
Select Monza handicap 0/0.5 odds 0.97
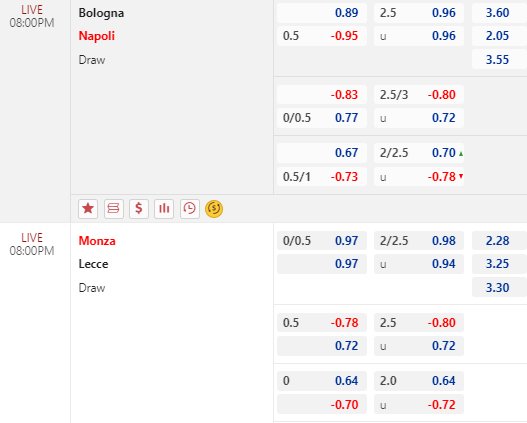[x=322, y=241]
